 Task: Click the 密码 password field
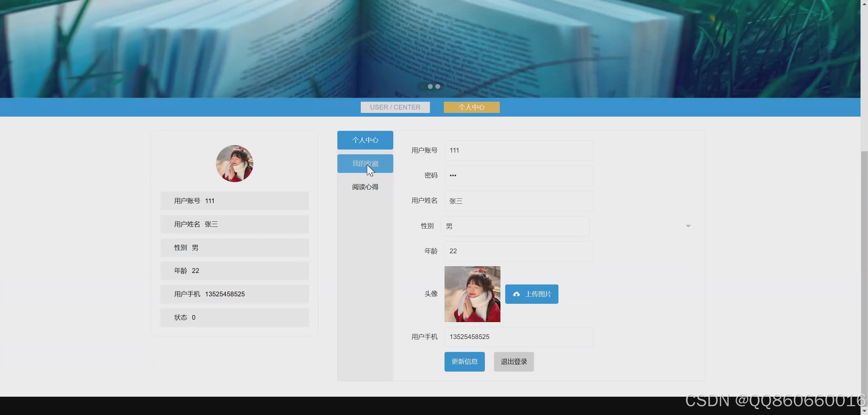(x=519, y=176)
